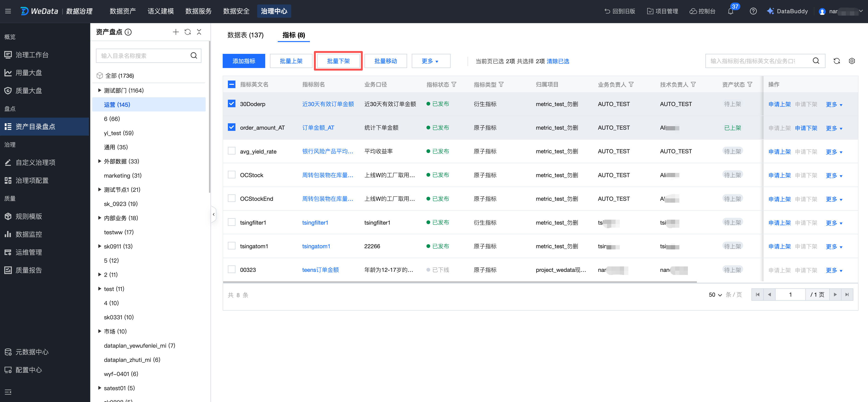The height and width of the screenshot is (402, 868).
Task: Open the 50 条/页 page size dropdown
Action: coord(715,295)
